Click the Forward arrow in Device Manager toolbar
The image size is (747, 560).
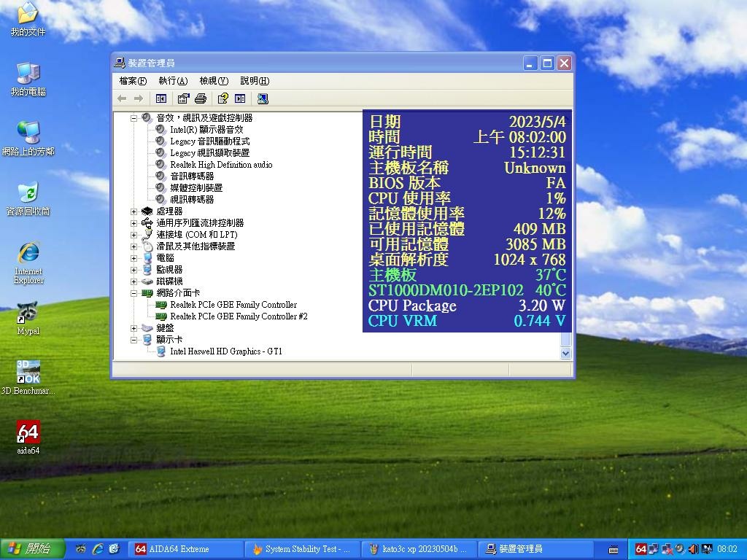tap(139, 98)
